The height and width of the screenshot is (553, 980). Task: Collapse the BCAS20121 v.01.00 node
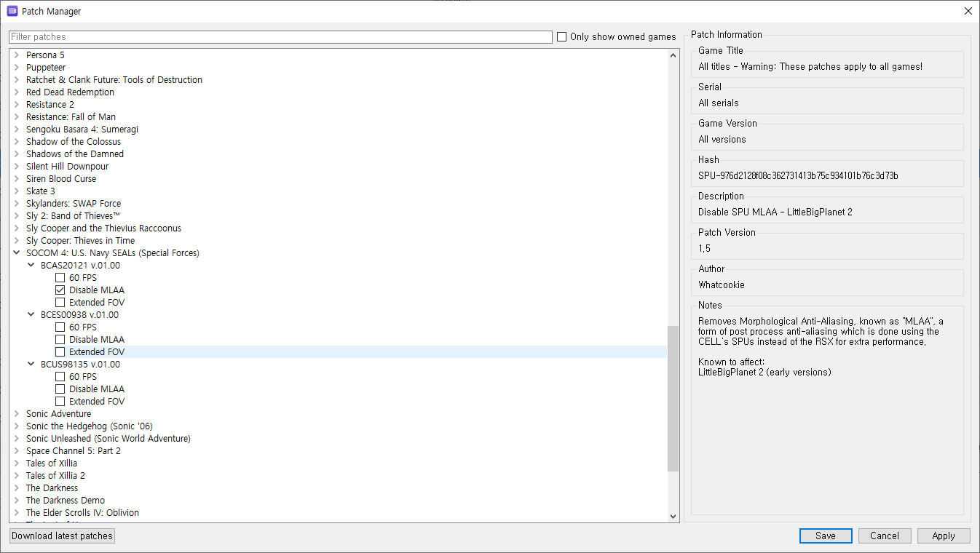tap(31, 266)
